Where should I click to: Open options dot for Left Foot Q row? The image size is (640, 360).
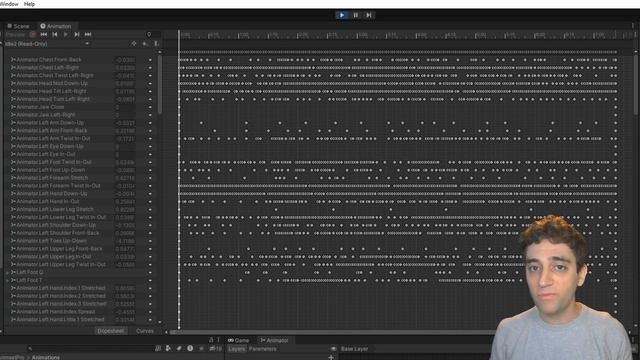click(x=150, y=272)
